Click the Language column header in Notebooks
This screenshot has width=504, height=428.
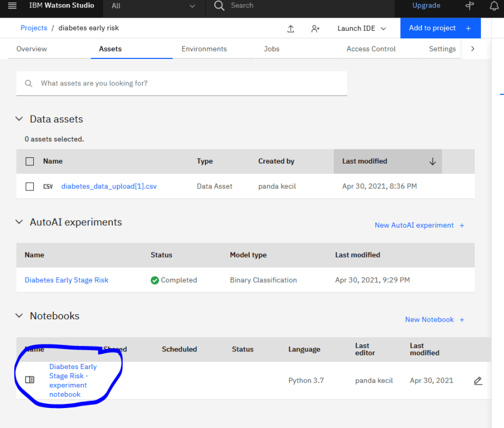(304, 350)
